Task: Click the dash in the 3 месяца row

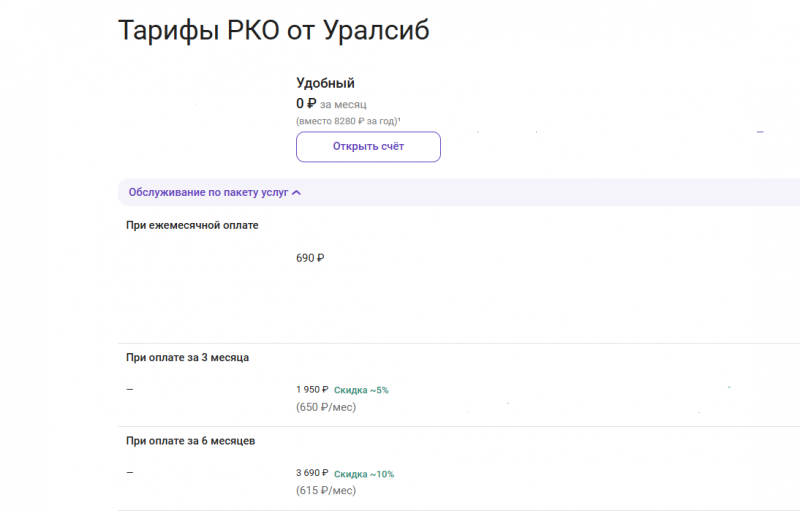Action: click(130, 389)
